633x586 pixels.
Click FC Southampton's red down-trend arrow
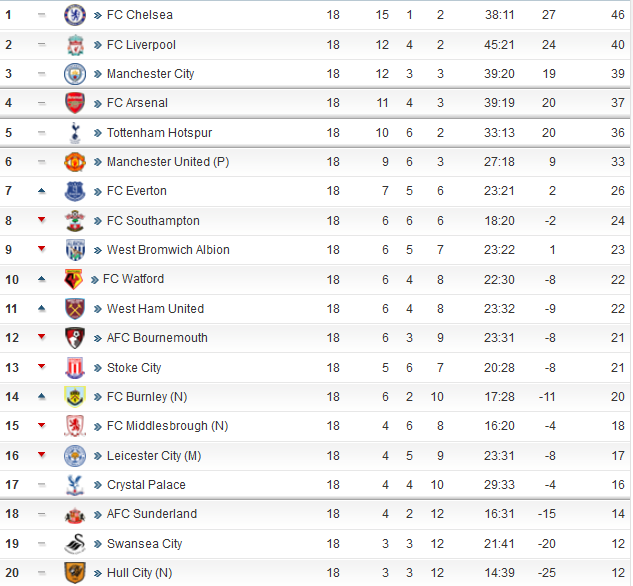[41, 220]
